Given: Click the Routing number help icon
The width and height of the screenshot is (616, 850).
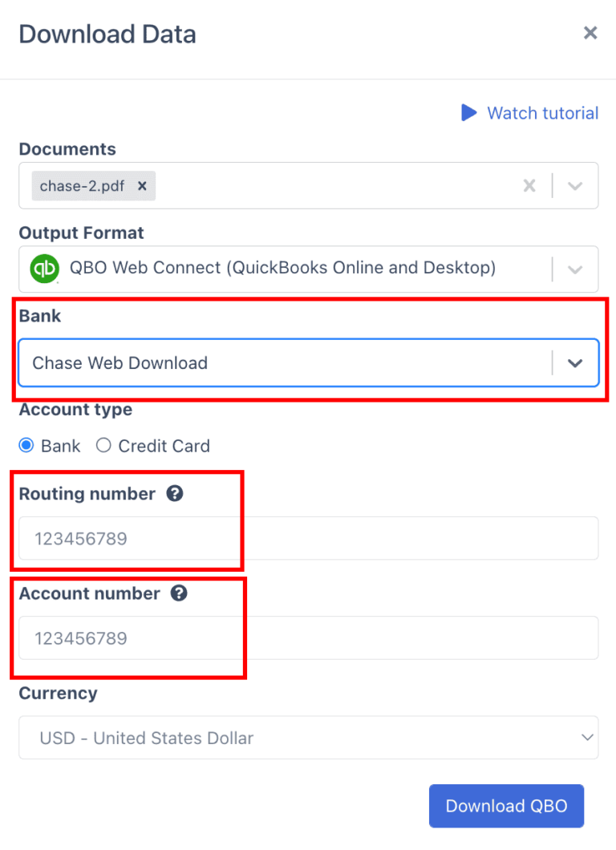Looking at the screenshot, I should pyautogui.click(x=175, y=494).
